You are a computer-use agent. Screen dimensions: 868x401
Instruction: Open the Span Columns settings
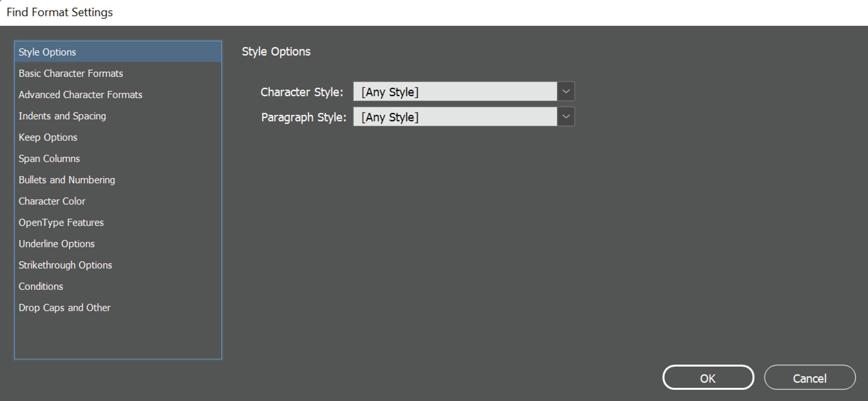point(49,158)
